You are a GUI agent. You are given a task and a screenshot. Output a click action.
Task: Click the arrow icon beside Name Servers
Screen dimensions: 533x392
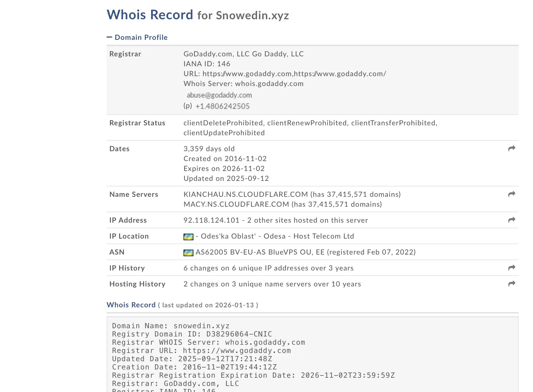(x=512, y=194)
